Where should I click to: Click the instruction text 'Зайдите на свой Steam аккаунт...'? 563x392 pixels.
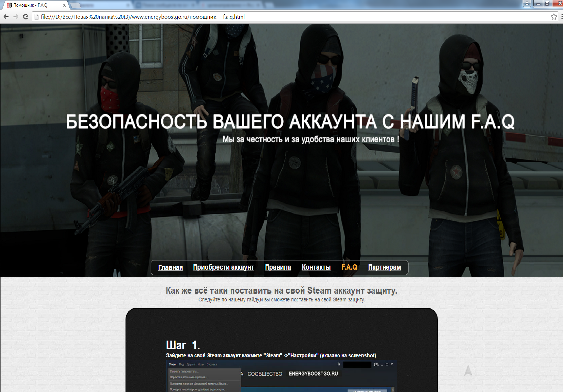[x=272, y=355]
